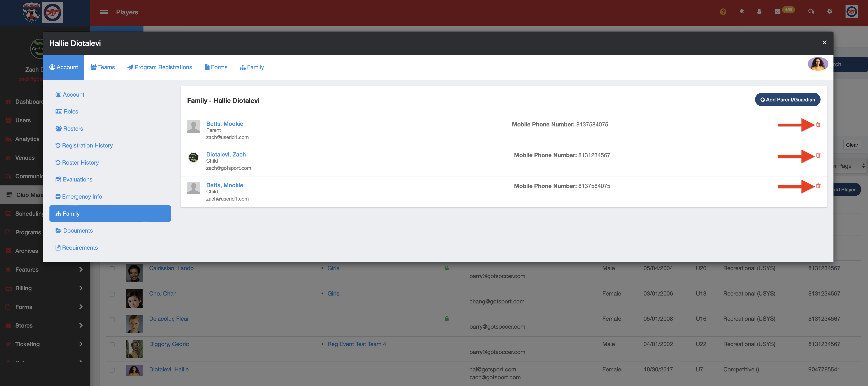Open Emergency Info for Hallie Diotalevi
The width and height of the screenshot is (868, 386).
79,196
